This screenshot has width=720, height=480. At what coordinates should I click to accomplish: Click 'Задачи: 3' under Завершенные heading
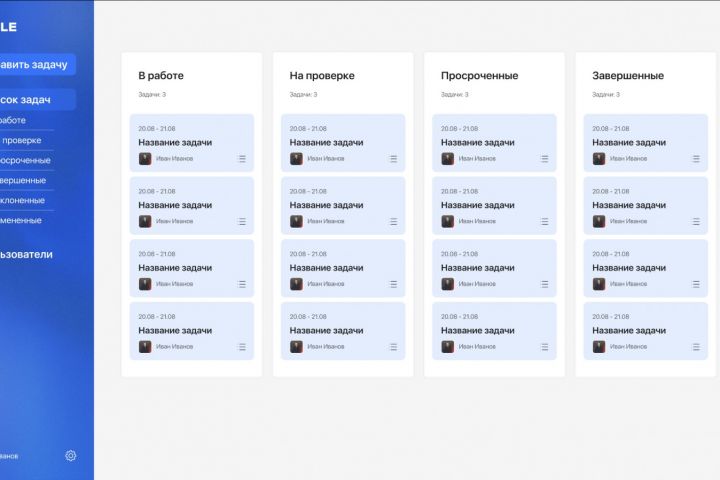click(606, 95)
